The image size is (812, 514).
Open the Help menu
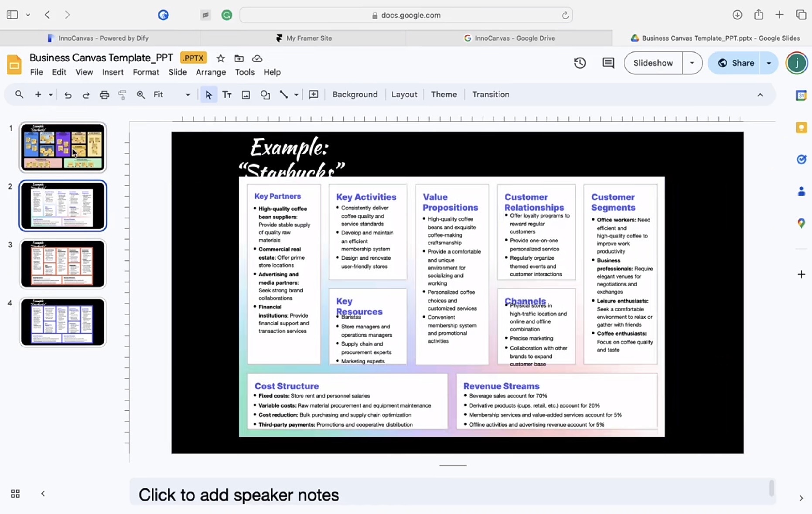tap(272, 72)
